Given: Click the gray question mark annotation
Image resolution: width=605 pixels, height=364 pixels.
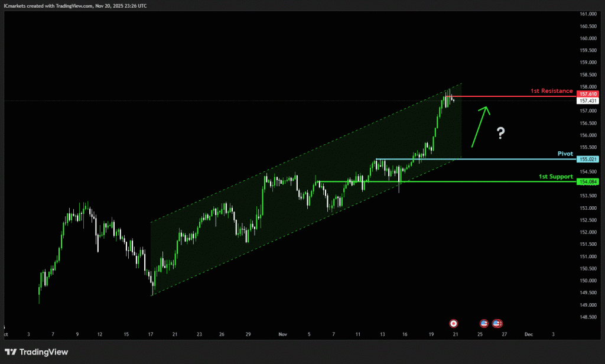Looking at the screenshot, I should tap(500, 133).
